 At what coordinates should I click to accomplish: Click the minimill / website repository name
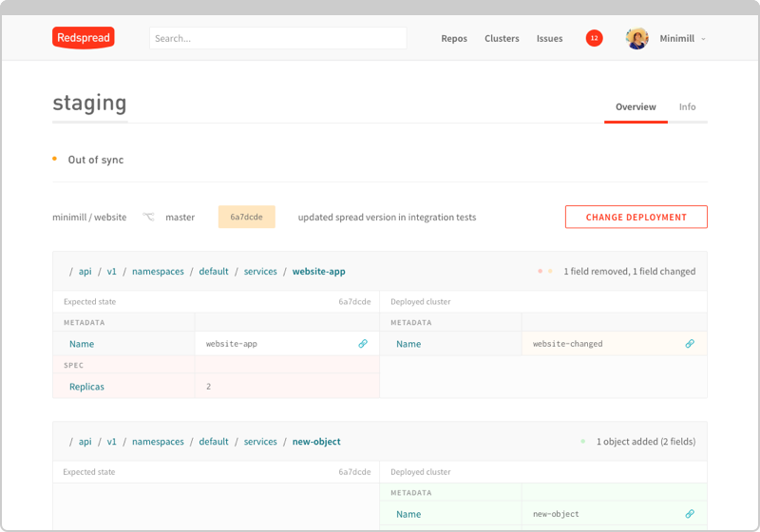click(89, 218)
